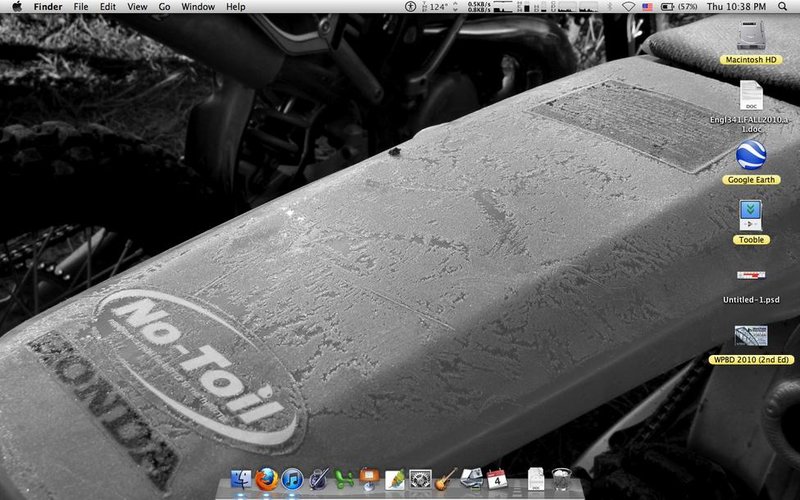Open iCal from the Dock
This screenshot has height=500, width=800.
pyautogui.click(x=497, y=480)
